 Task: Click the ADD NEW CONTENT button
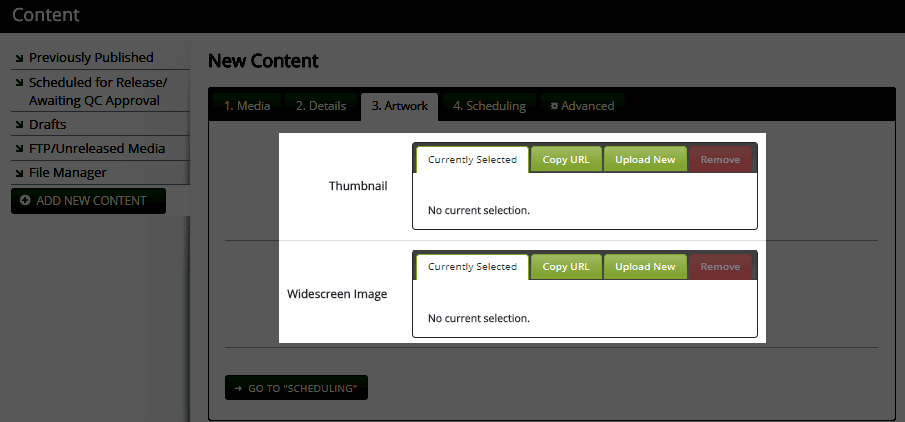[x=88, y=201]
